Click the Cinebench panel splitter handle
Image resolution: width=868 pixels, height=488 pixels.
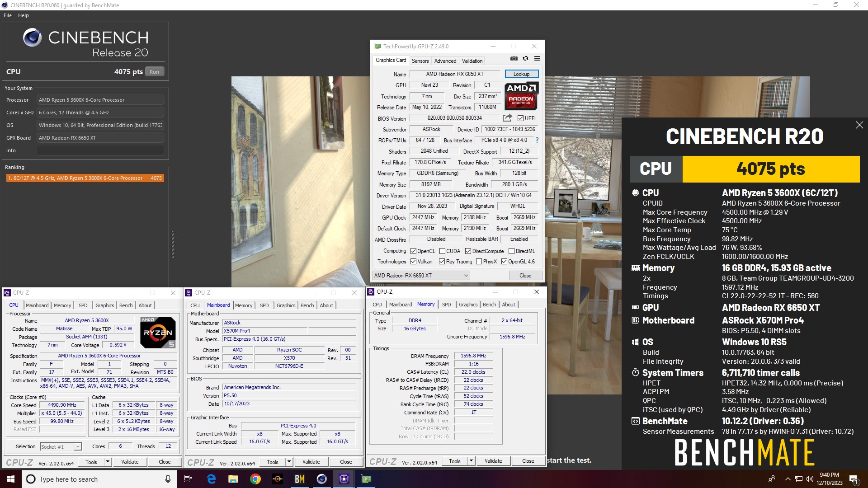(x=173, y=244)
